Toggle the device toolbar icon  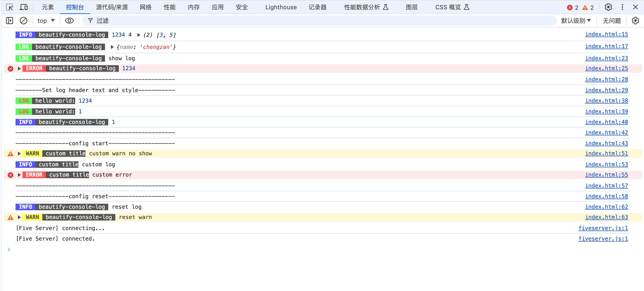click(24, 7)
